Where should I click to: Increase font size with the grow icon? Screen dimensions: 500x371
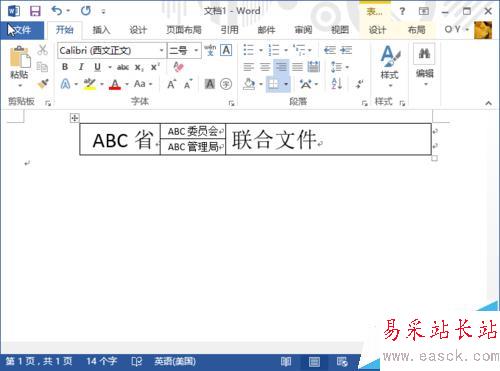coord(172,84)
